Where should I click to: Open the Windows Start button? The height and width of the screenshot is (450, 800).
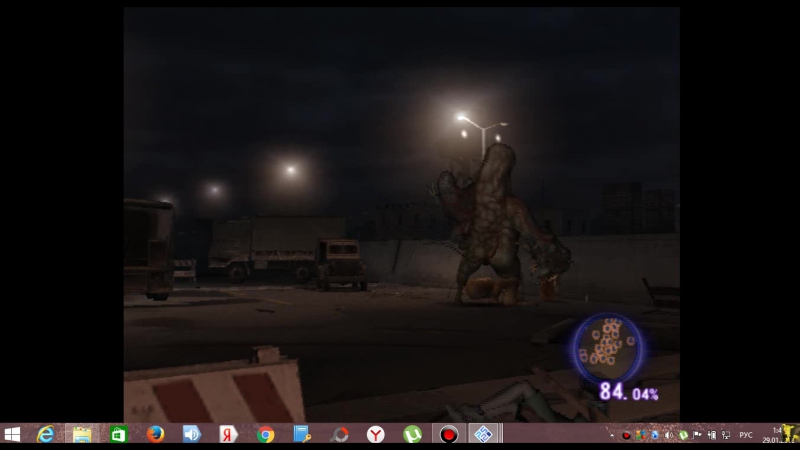(12, 435)
